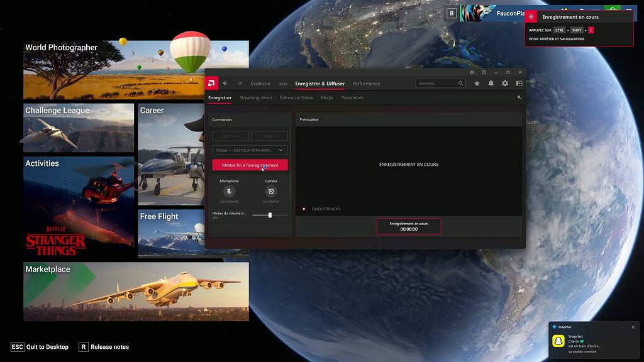Click the Caméra label
This screenshot has height=362, width=644.
(x=271, y=181)
